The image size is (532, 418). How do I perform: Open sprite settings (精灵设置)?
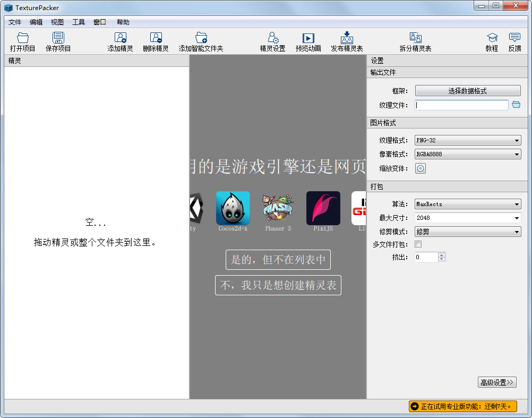[x=272, y=40]
